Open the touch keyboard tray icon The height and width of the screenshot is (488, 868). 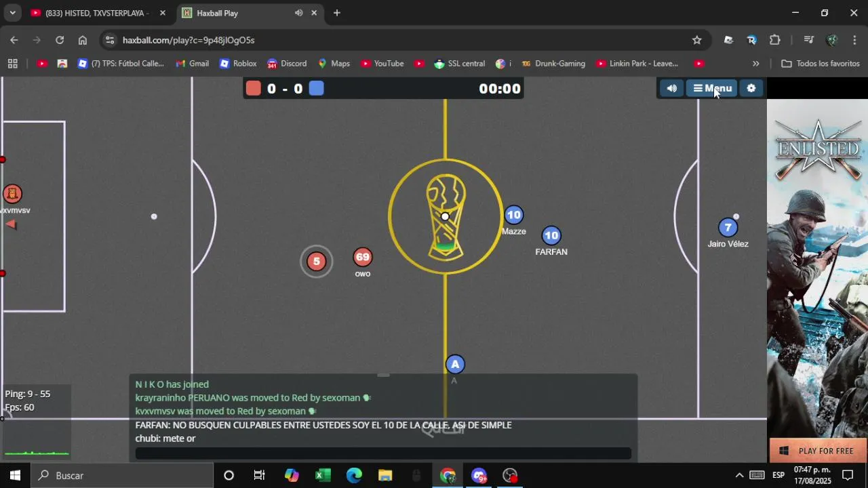757,475
